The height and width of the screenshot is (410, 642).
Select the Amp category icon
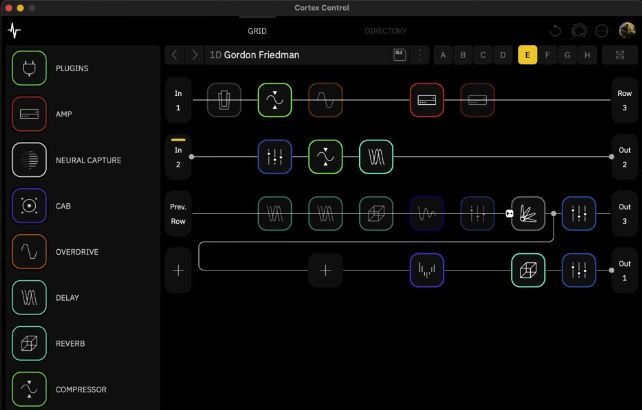click(29, 114)
